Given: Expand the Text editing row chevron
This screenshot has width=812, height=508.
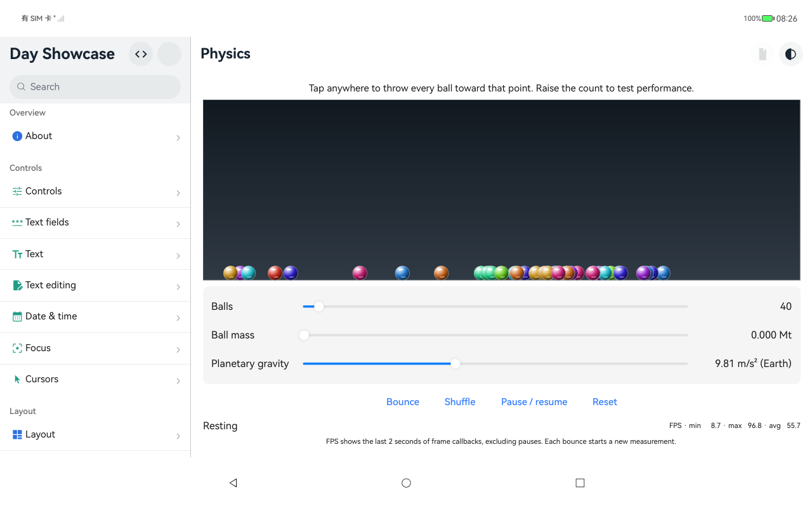Looking at the screenshot, I should tap(178, 287).
